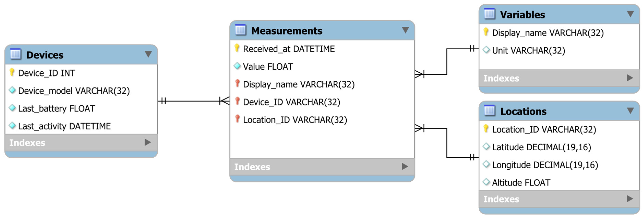Click the diamond icon beside Latitude column
This screenshot has width=644, height=219.
[x=486, y=146]
